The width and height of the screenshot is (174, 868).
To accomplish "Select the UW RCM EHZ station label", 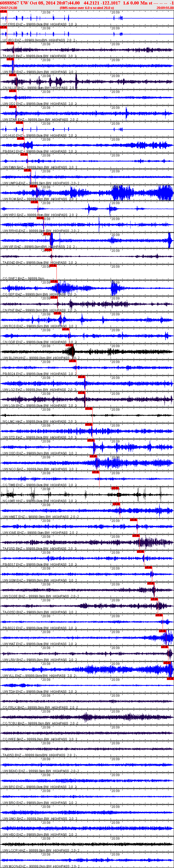I will click(40, 199).
